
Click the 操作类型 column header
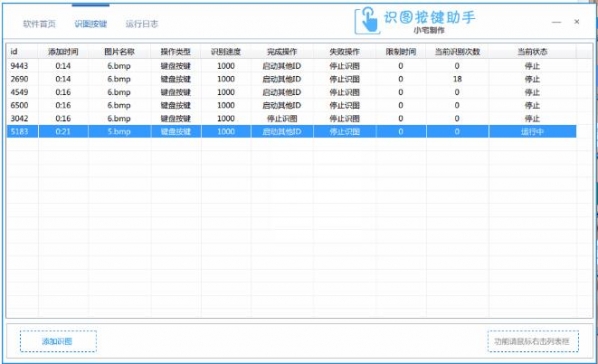(x=175, y=52)
